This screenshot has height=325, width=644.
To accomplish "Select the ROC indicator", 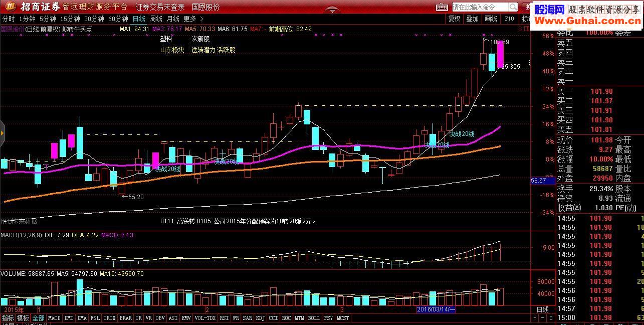I will pyautogui.click(x=287, y=318).
